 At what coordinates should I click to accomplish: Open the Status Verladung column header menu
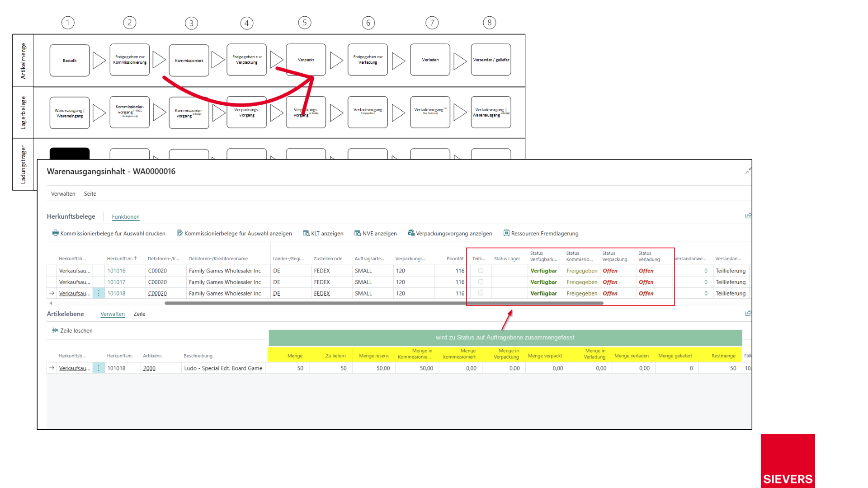649,256
